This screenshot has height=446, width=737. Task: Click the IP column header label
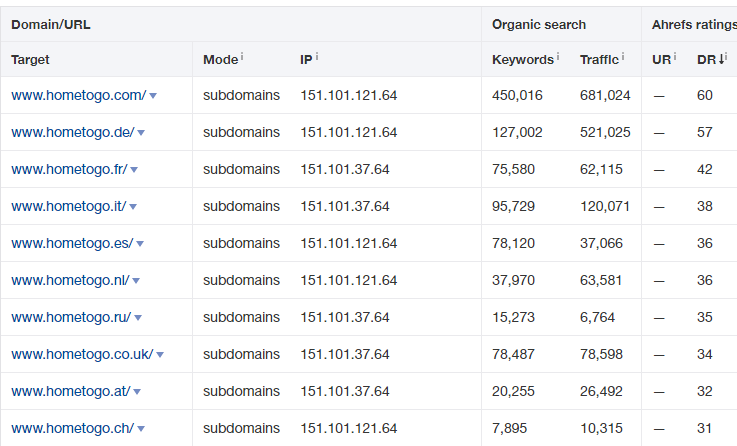tap(306, 60)
